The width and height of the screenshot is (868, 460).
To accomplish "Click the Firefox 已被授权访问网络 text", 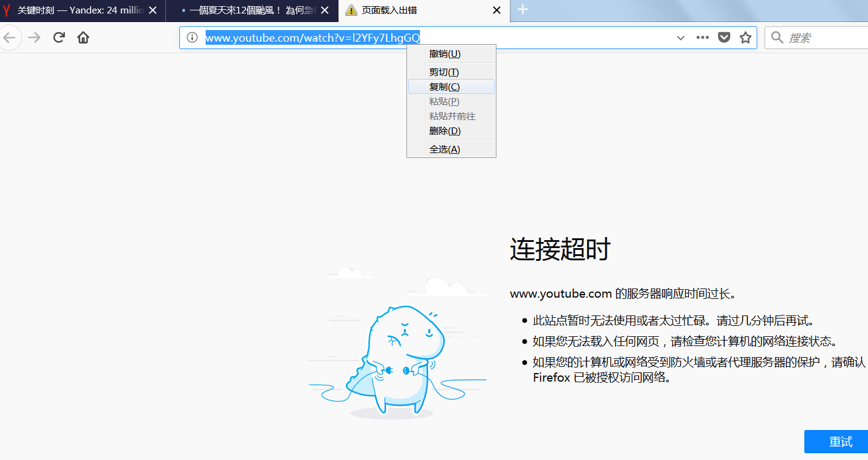I will click(x=602, y=377).
